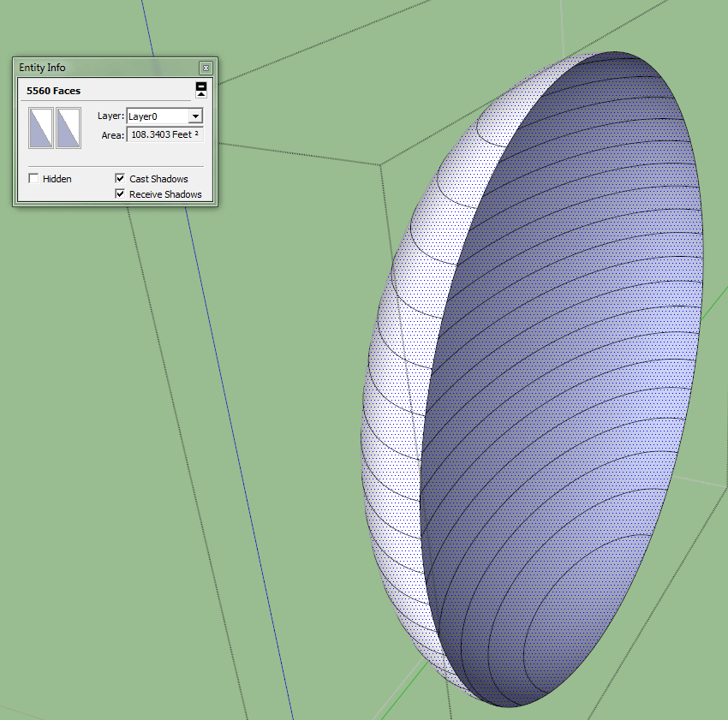The image size is (728, 720).
Task: Enable the Hidden checkbox
Action: (x=34, y=179)
